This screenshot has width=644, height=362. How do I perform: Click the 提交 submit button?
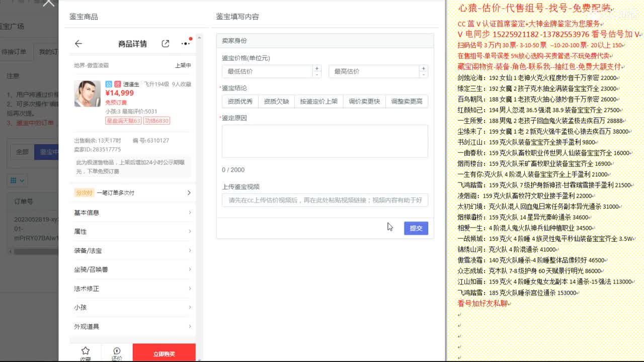(416, 228)
